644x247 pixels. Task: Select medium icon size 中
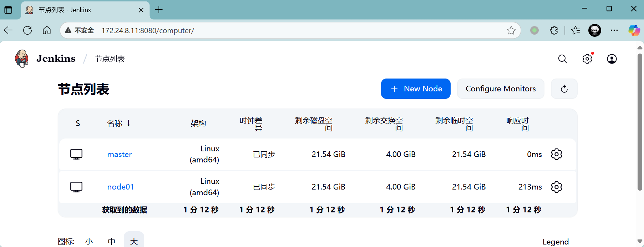112,242
